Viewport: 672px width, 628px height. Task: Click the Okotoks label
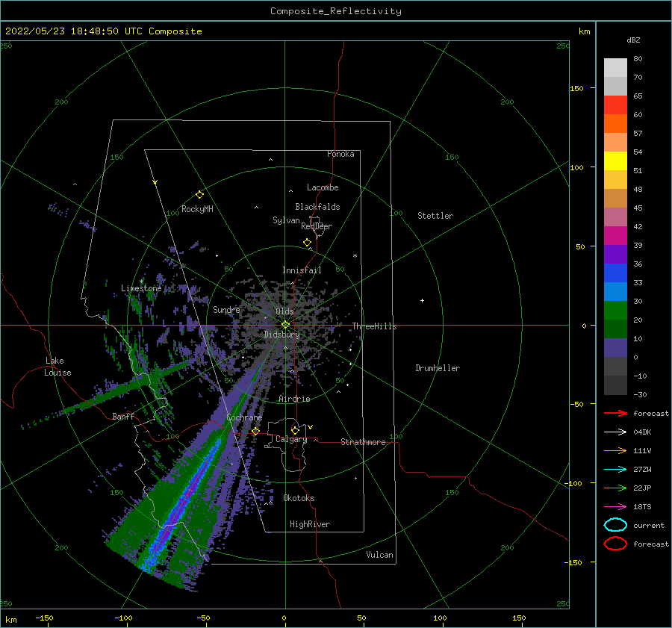299,498
